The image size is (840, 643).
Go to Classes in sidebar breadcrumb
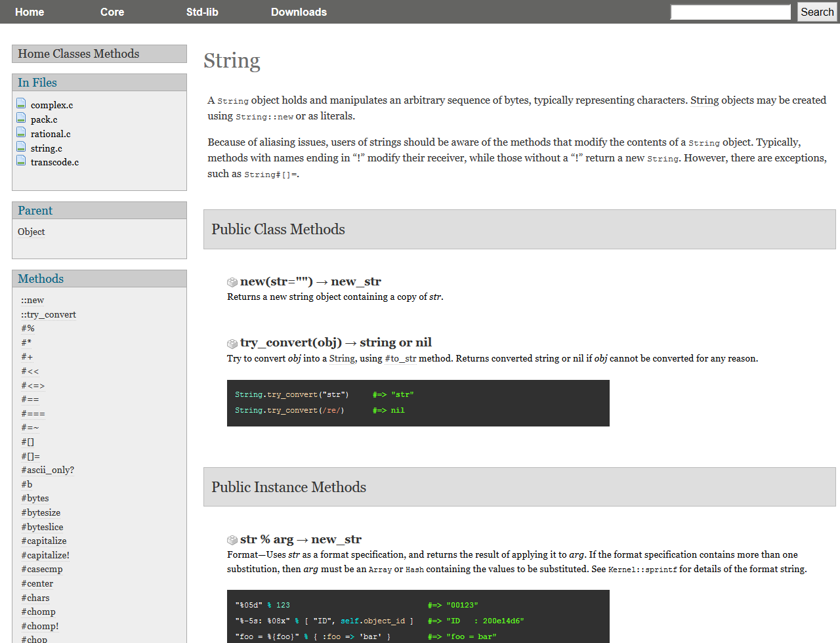[72, 54]
